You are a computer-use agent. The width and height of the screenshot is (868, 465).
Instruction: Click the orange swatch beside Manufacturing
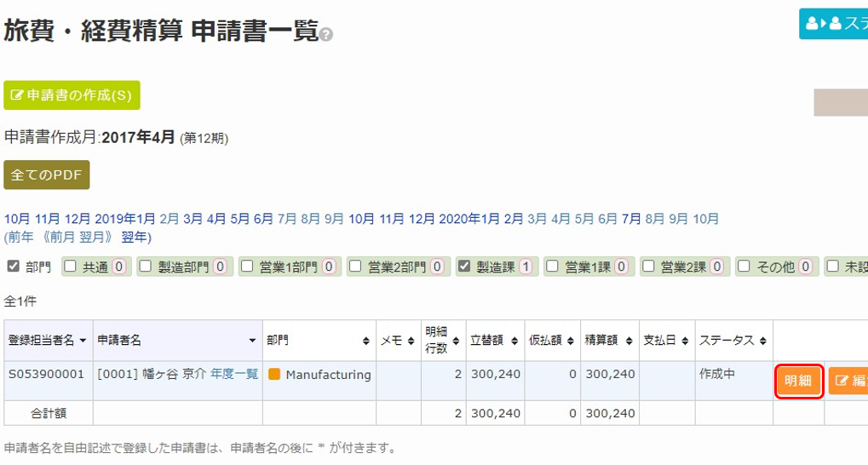[274, 374]
